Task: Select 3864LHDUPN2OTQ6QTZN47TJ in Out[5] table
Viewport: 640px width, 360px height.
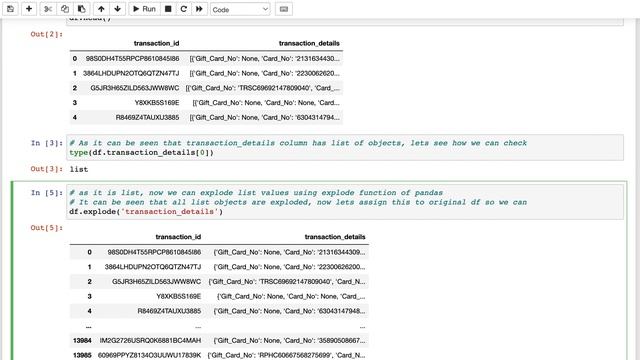Action: pos(153,267)
